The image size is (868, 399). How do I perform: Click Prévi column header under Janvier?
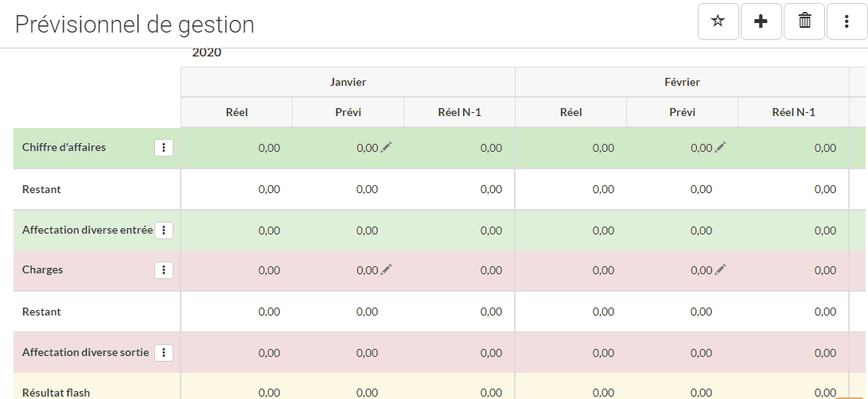click(x=348, y=112)
